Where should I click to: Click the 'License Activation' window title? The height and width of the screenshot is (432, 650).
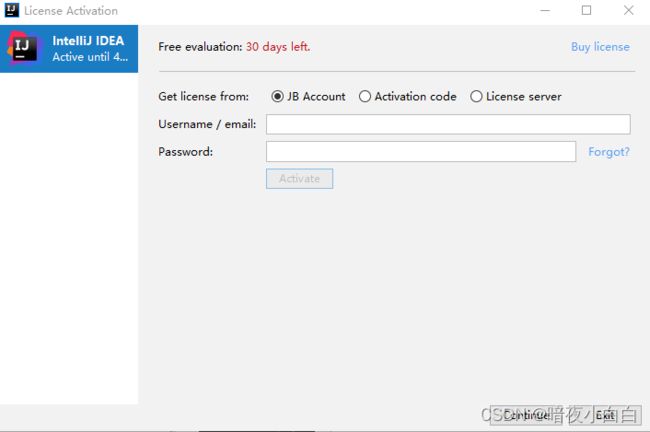tap(71, 11)
